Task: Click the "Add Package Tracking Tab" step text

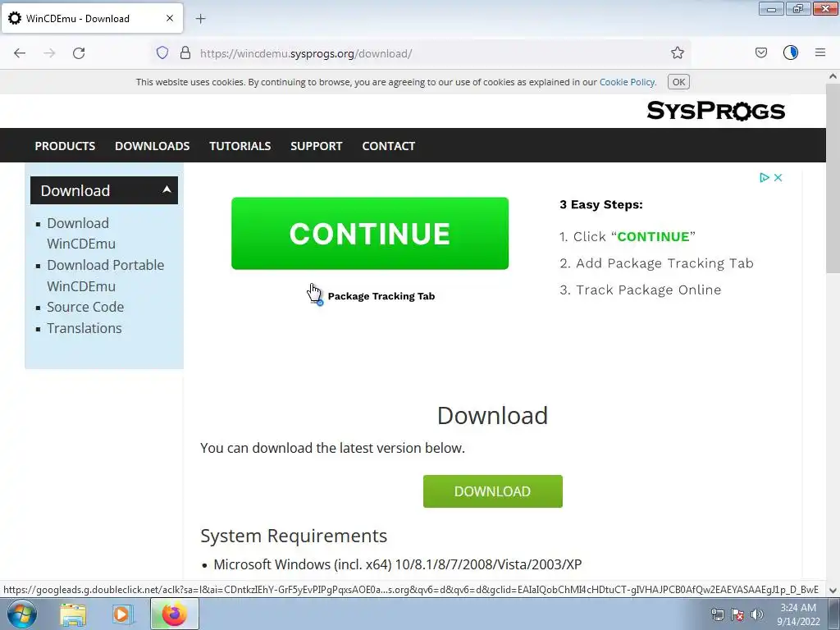Action: pos(664,263)
